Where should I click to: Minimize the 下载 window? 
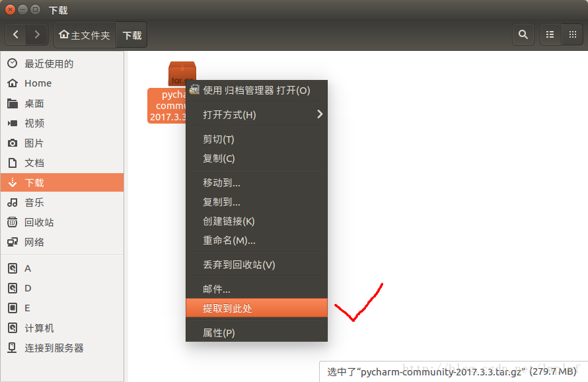(23, 10)
